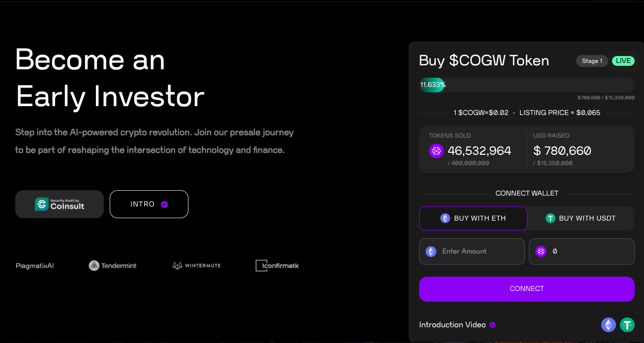
Task: Click the 1confirmation partner logo
Action: click(x=277, y=266)
